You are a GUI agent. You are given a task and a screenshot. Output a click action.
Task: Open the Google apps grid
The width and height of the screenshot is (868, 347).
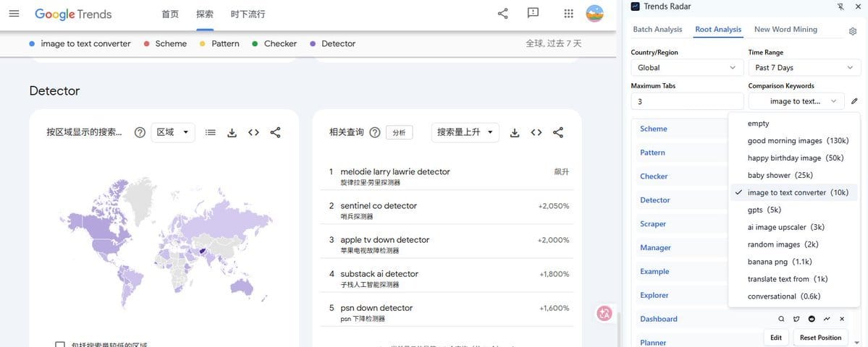(568, 14)
